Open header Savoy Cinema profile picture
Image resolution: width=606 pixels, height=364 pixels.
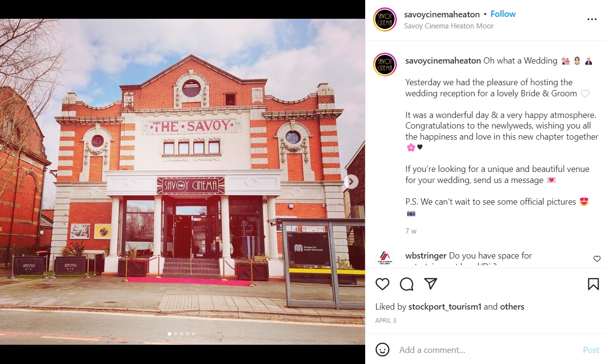[x=385, y=20]
